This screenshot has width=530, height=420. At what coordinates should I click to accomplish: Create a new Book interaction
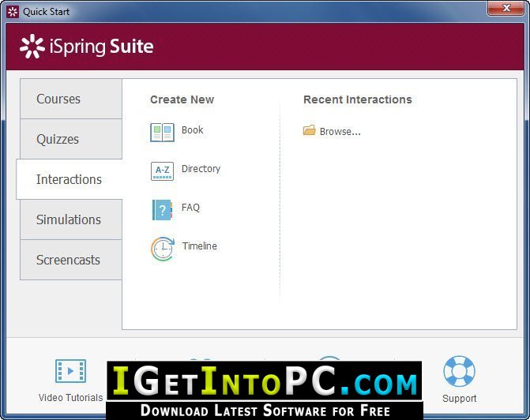click(x=192, y=129)
